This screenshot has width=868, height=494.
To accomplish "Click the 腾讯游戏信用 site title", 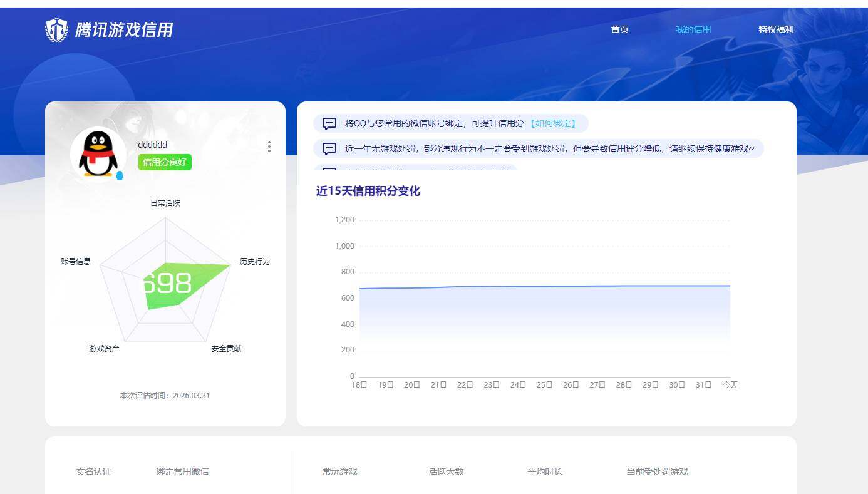I will [x=124, y=29].
